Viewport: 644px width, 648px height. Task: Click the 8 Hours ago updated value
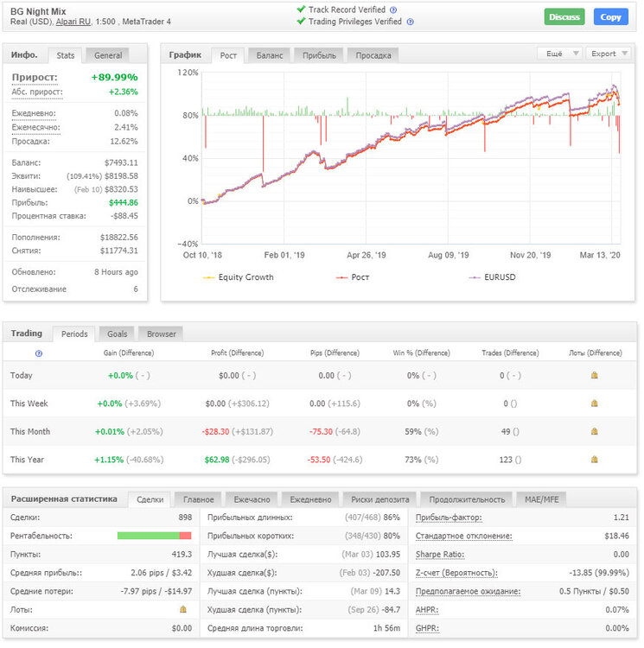(x=116, y=272)
